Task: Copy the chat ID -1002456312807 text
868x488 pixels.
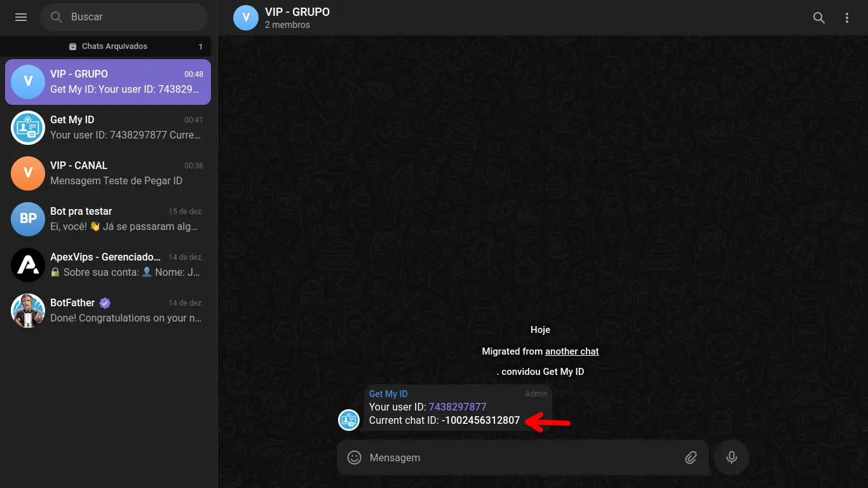Action: (480, 421)
